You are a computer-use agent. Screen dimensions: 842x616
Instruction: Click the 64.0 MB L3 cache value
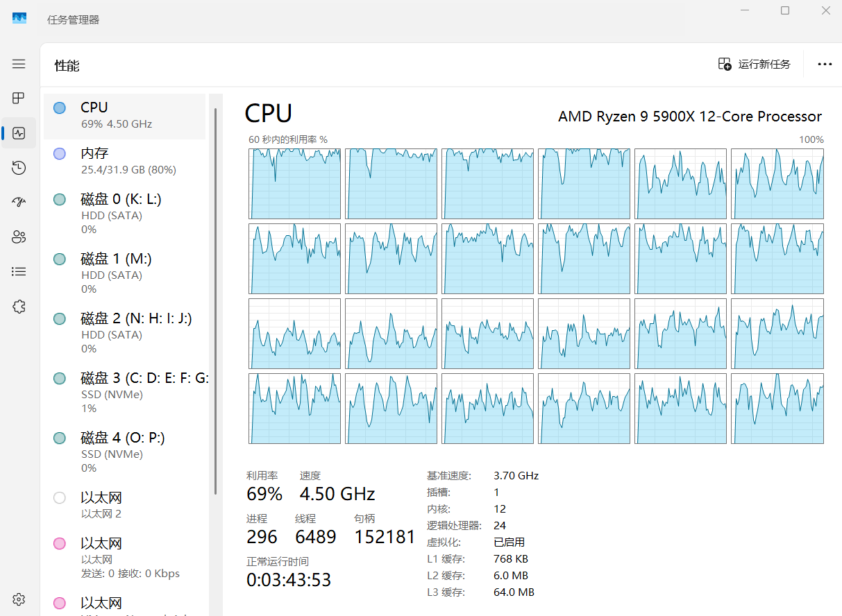pos(514,592)
